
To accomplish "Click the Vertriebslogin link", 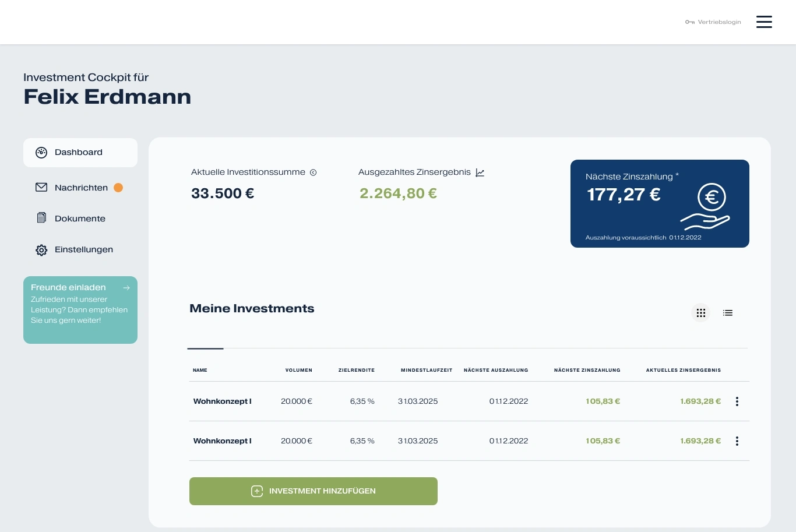I will click(713, 22).
